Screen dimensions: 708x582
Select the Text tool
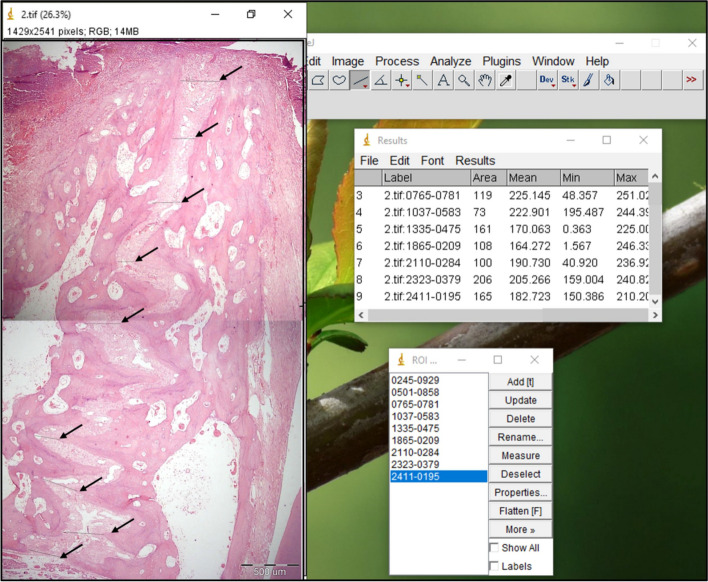(443, 80)
